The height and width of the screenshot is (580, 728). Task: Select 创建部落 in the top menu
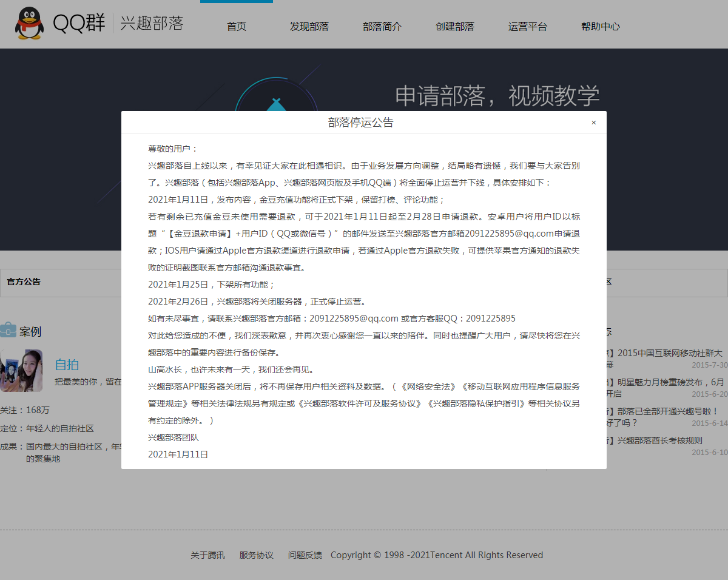455,27
